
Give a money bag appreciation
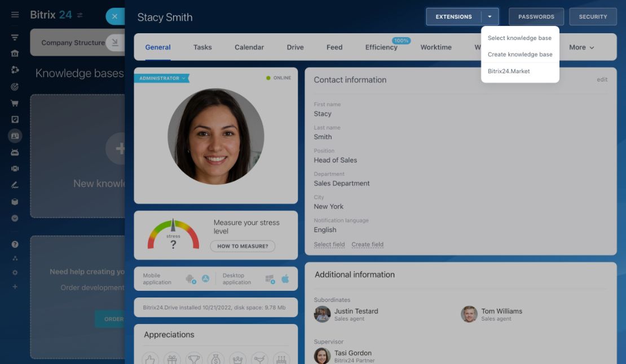coord(216,359)
